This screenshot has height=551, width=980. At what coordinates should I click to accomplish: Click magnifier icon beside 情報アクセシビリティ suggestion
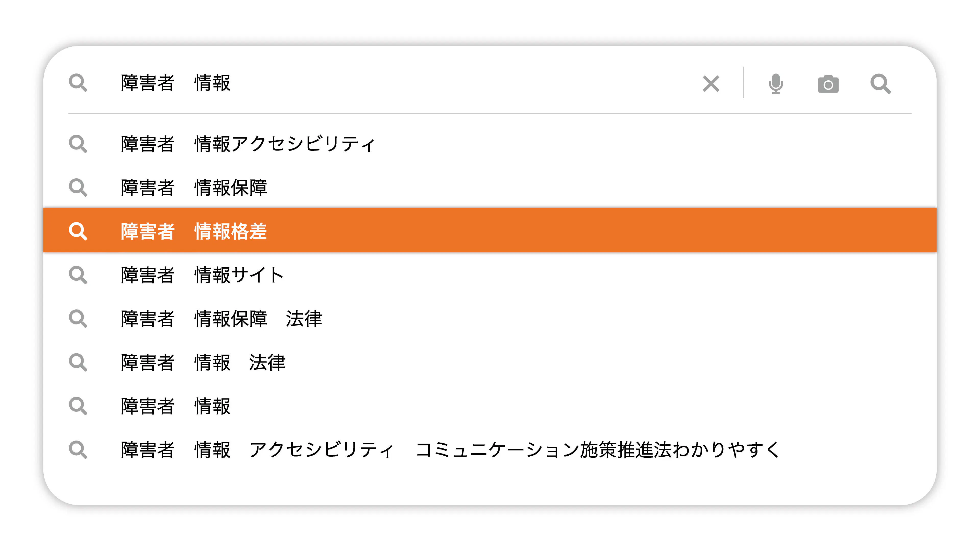[78, 144]
